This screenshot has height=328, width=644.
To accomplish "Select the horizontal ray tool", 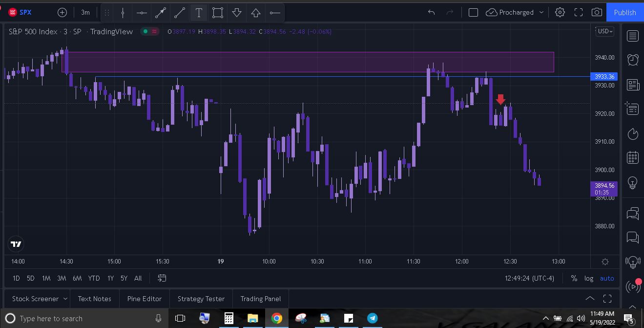I will [275, 13].
